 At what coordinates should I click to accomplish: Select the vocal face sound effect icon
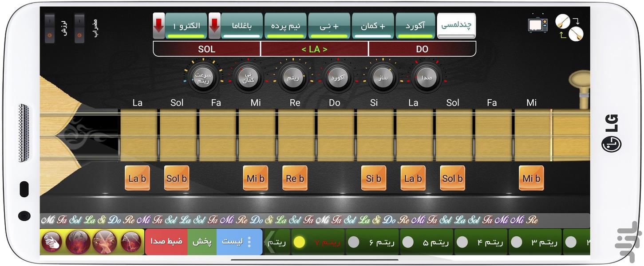click(x=79, y=242)
